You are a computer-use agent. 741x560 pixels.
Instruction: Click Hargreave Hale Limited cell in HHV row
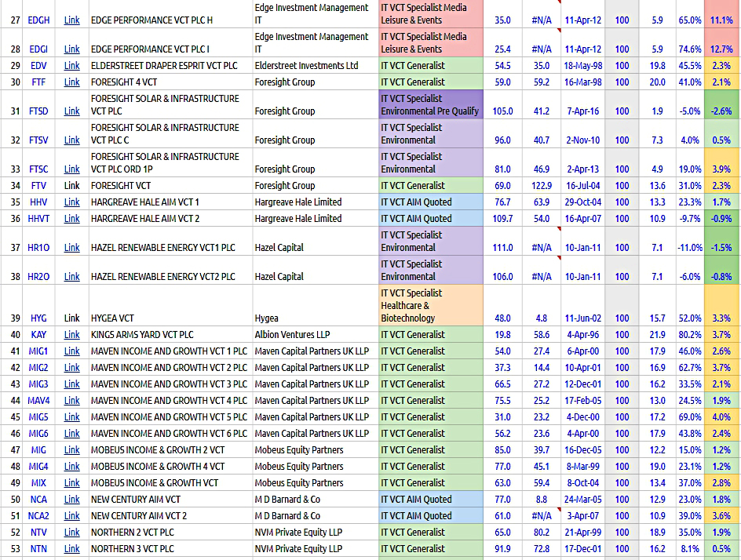point(316,202)
